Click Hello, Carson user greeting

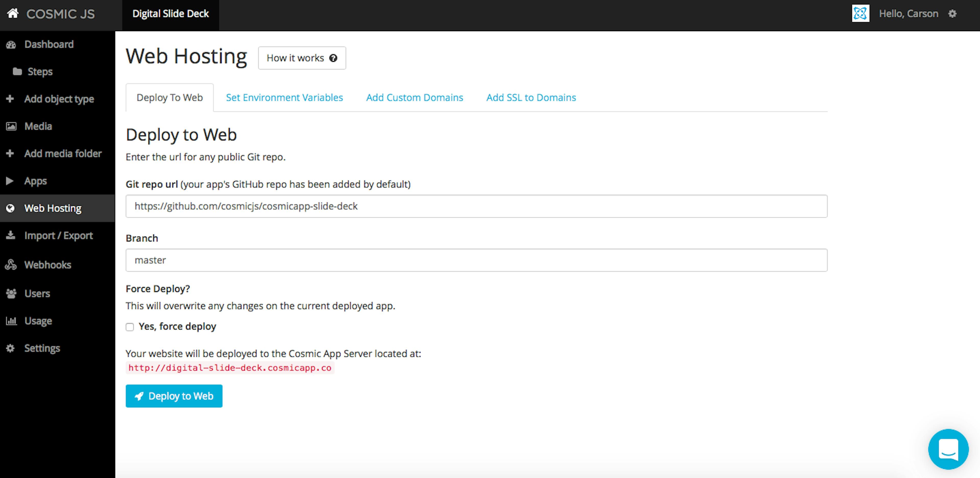click(x=909, y=14)
